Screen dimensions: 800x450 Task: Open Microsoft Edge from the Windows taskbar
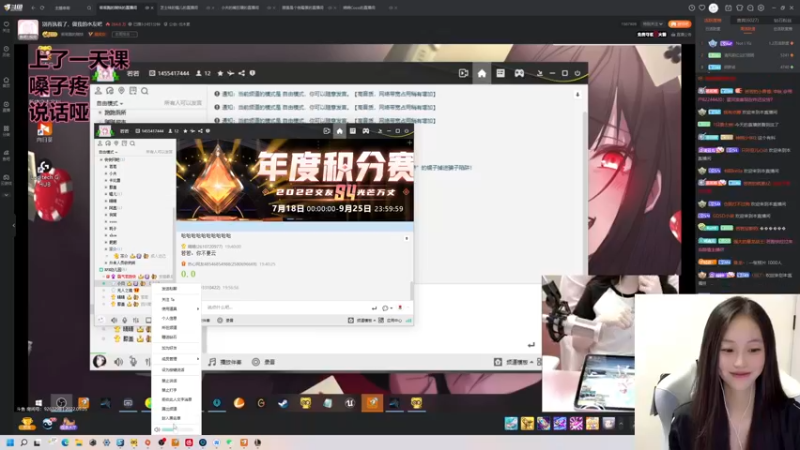(x=65, y=442)
